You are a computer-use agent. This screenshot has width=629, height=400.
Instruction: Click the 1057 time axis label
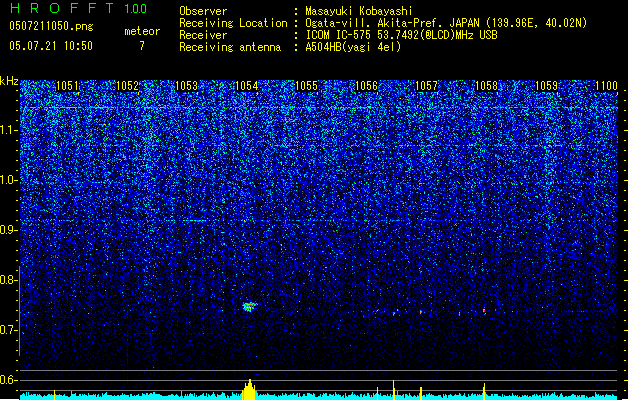click(x=426, y=86)
